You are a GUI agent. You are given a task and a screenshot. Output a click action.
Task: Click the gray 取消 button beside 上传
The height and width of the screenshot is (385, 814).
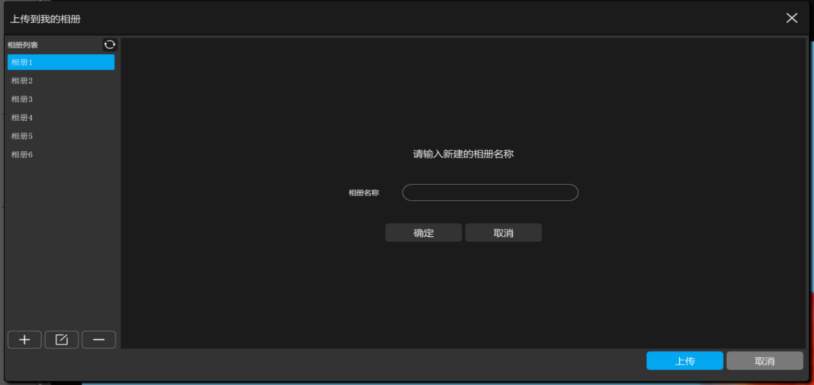click(x=765, y=361)
